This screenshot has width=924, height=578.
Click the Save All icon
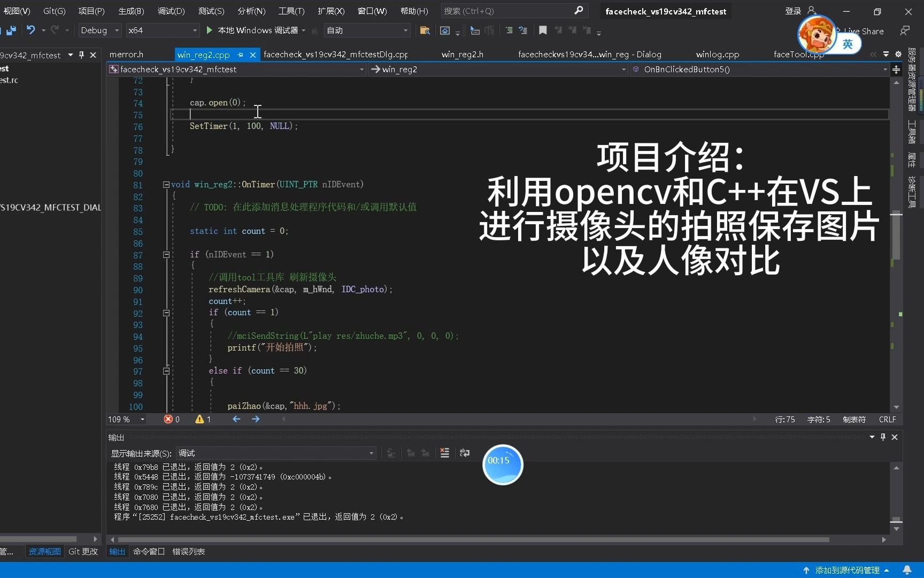12,31
